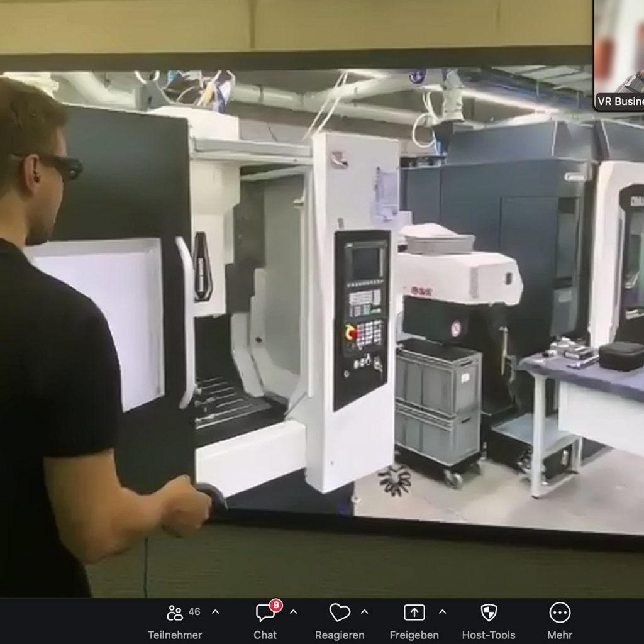Click the Chat speech bubble icon

(265, 613)
